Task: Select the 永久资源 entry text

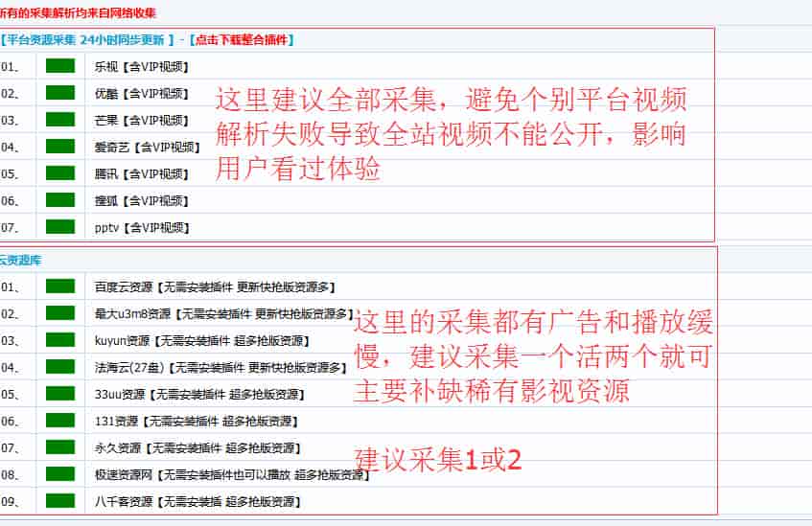Action: (x=197, y=448)
